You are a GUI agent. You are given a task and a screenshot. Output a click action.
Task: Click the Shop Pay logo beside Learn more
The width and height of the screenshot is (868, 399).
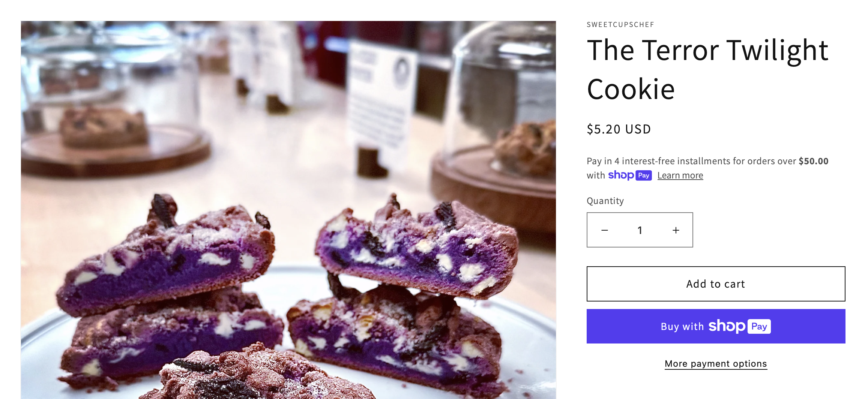click(630, 175)
